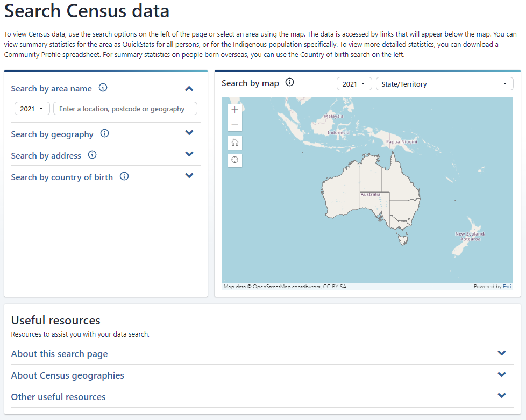Screen dimensions: 526x420
Task: Click the map zoom out minus button
Action: pyautogui.click(x=235, y=124)
